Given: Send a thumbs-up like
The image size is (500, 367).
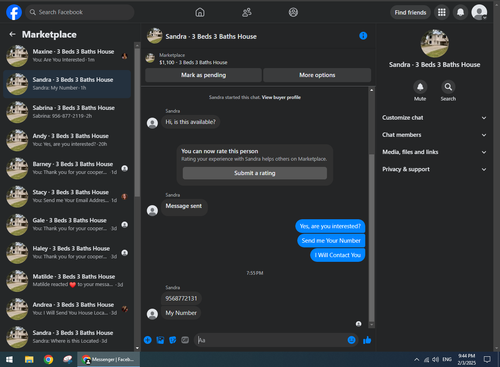Looking at the screenshot, I should pos(367,340).
